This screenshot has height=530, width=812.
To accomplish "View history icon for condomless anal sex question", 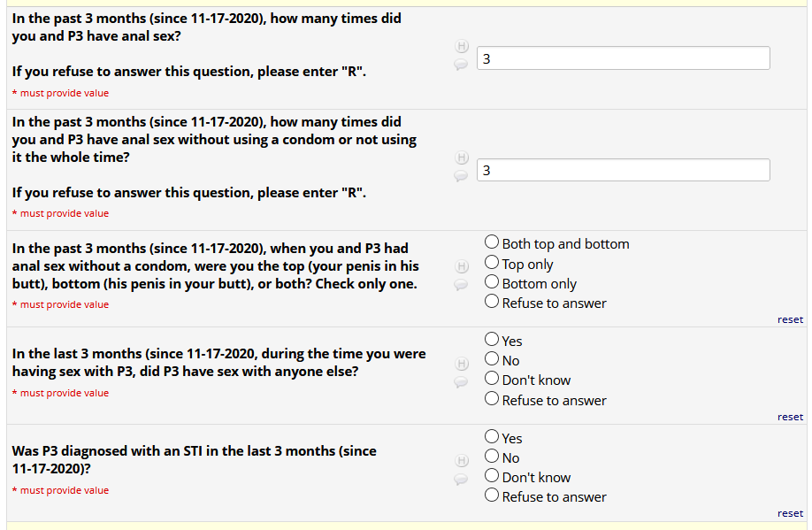I will click(461, 158).
